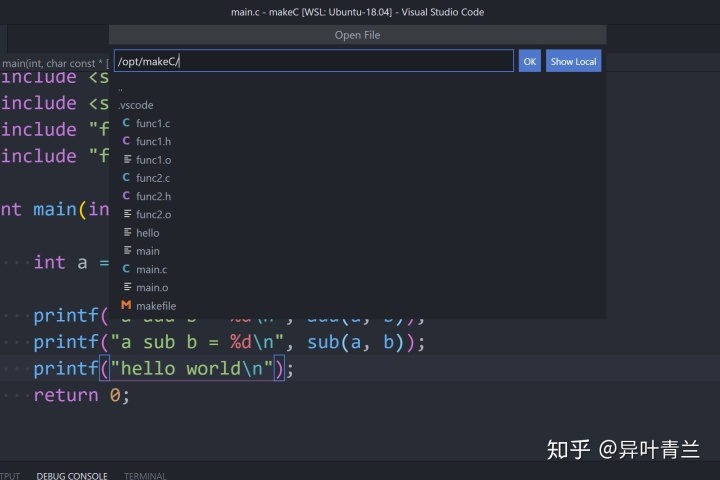This screenshot has height=480, width=720.
Task: Select the hello binary file entry
Action: point(360,233)
